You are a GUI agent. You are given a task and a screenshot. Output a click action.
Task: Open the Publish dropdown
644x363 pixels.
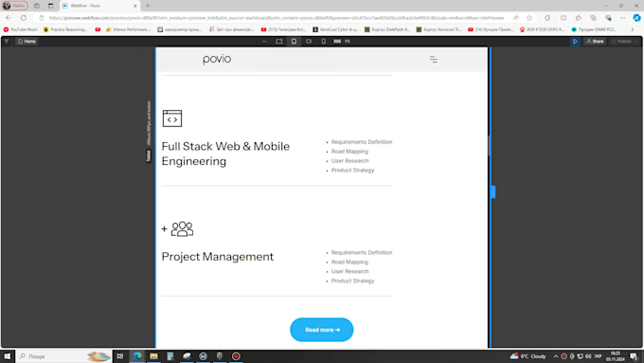pyautogui.click(x=623, y=41)
